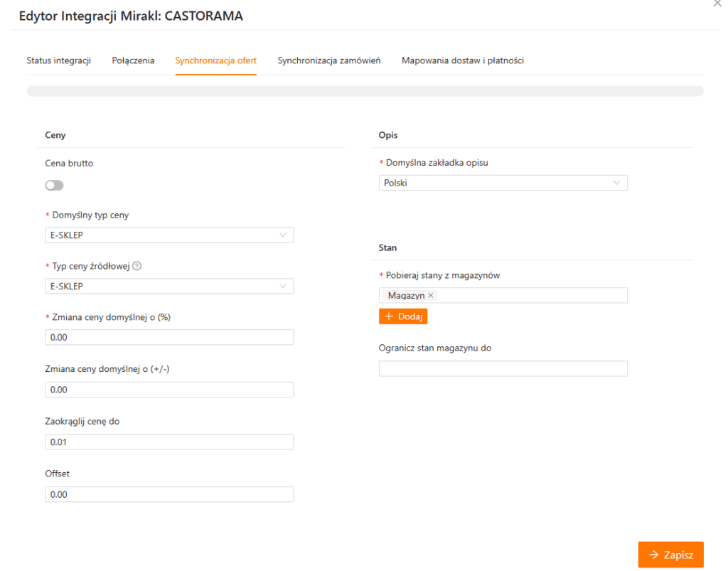Viewport: 728px width, 571px height.
Task: Open the Typ ceny źródłowej dropdown
Action: 169,286
